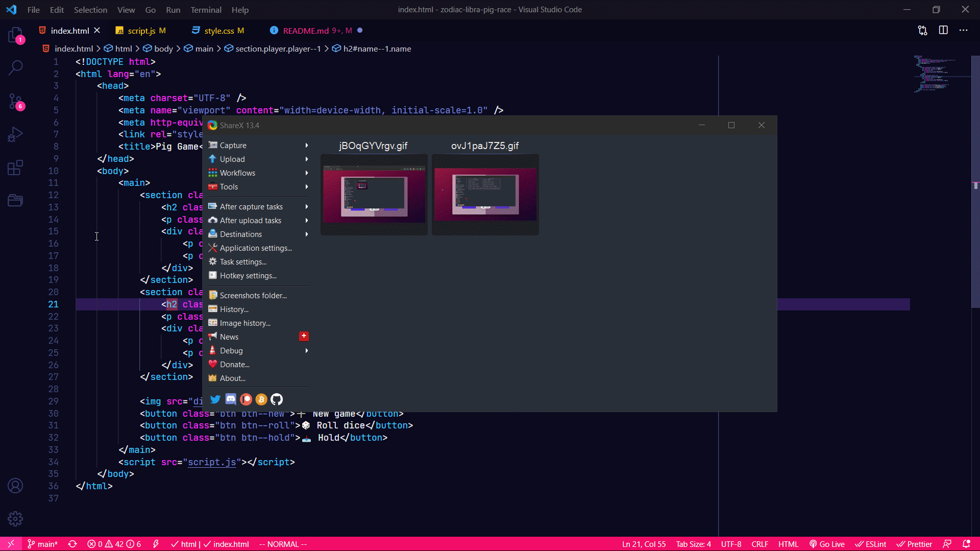
Task: Open the Explorer view in activity bar
Action: tap(15, 36)
